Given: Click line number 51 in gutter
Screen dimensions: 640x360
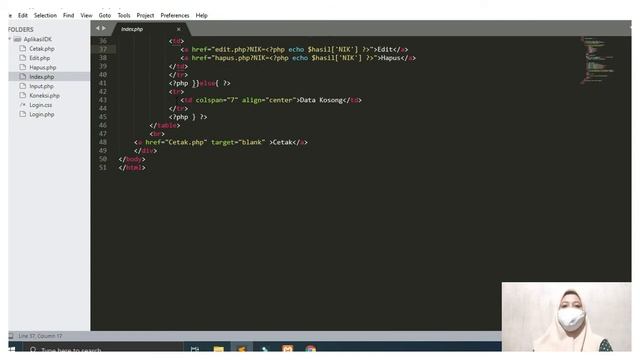Looking at the screenshot, I should pyautogui.click(x=103, y=167).
